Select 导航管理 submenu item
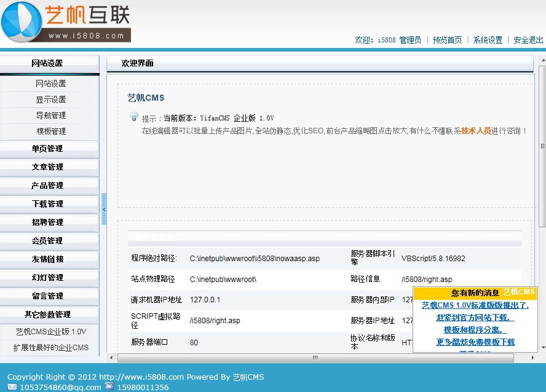546x392 pixels. pyautogui.click(x=51, y=116)
